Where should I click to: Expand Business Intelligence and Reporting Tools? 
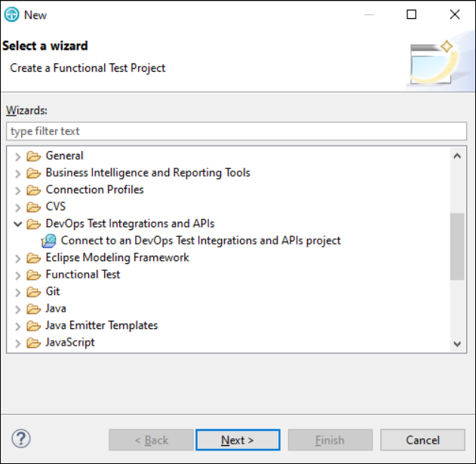tap(18, 174)
